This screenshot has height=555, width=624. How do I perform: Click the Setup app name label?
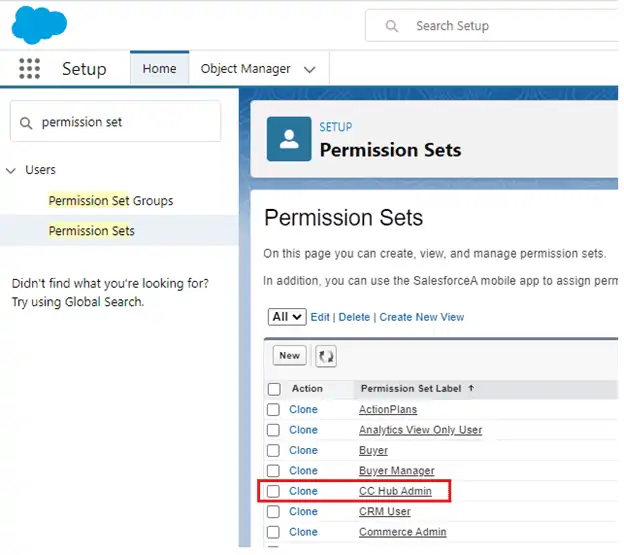pos(84,69)
